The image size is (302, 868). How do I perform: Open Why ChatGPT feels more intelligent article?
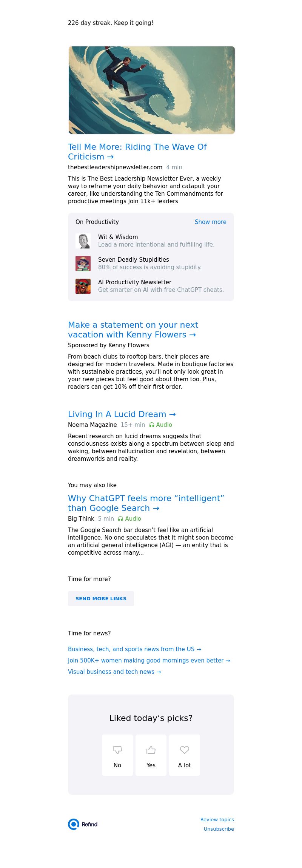point(146,503)
